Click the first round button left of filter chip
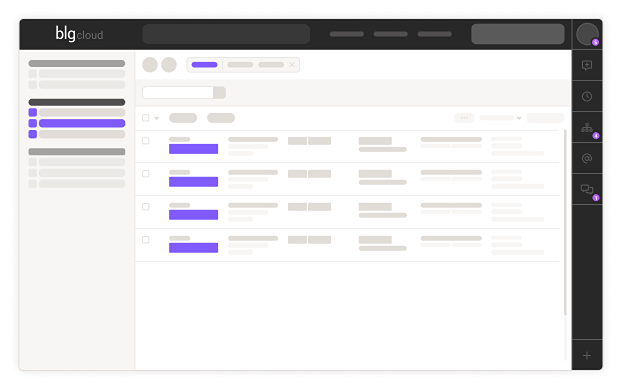The height and width of the screenshot is (389, 622). pyautogui.click(x=150, y=65)
